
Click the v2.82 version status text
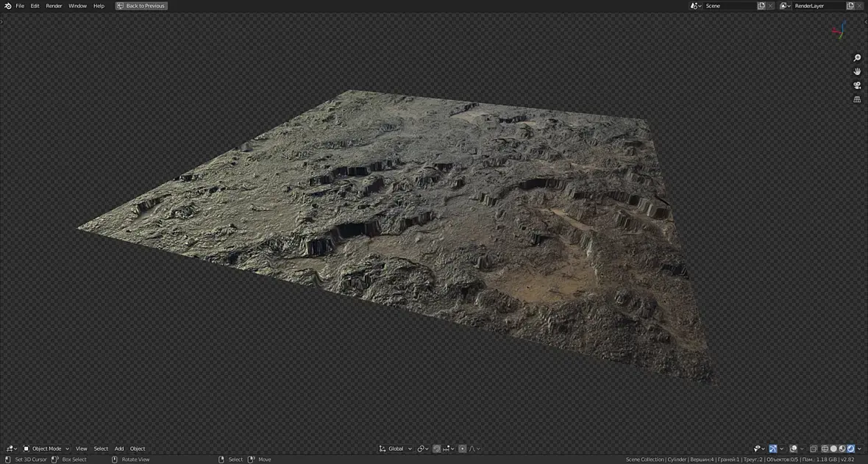click(847, 460)
